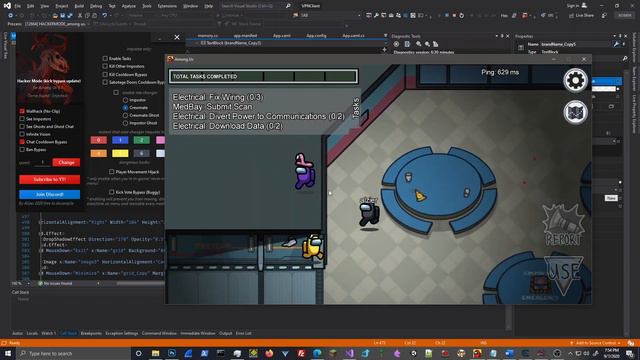
Task: Click the Join Discord! button
Action: pos(49,194)
